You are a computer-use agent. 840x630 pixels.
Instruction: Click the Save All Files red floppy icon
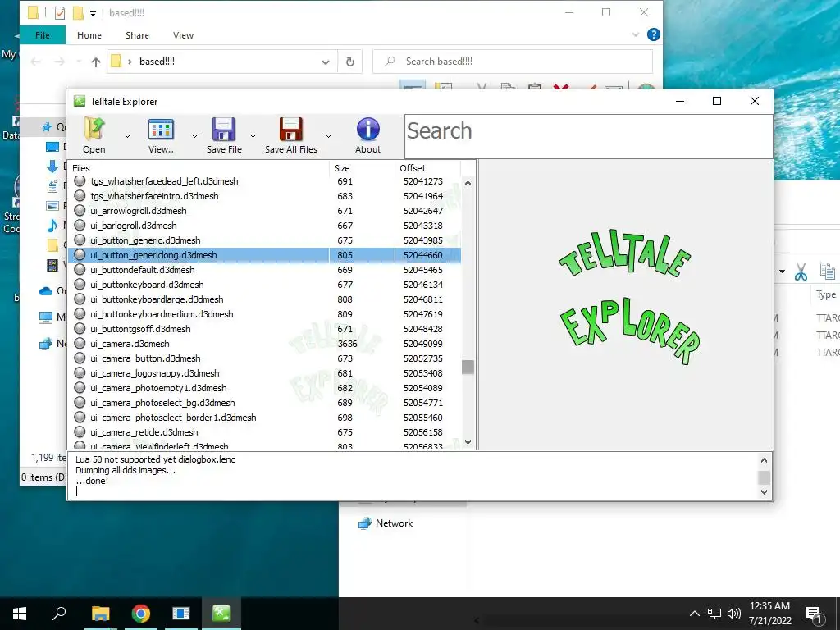(x=291, y=129)
